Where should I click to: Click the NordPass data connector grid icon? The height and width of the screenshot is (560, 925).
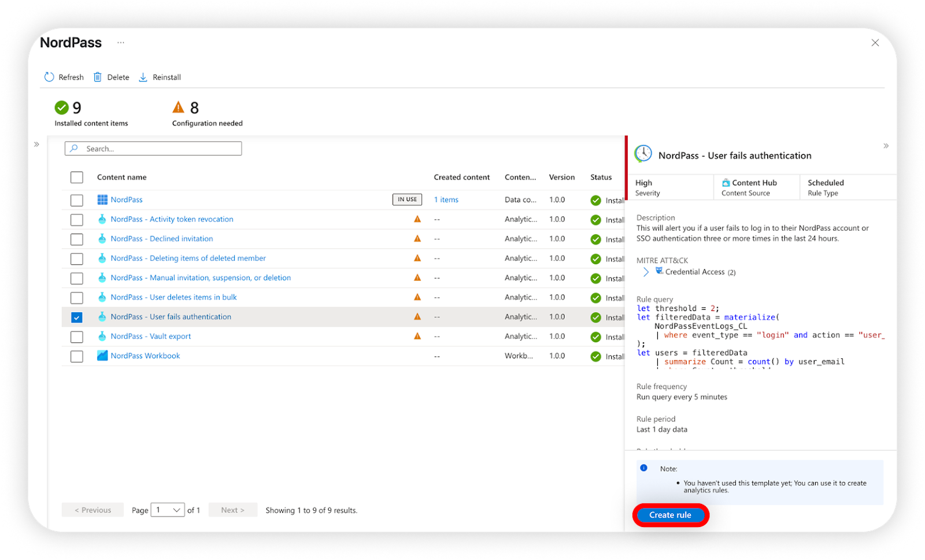tap(102, 199)
